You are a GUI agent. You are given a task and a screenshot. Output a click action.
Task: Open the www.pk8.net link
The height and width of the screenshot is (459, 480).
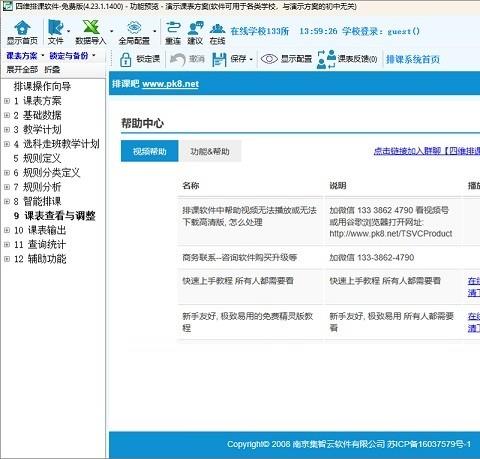(170, 84)
